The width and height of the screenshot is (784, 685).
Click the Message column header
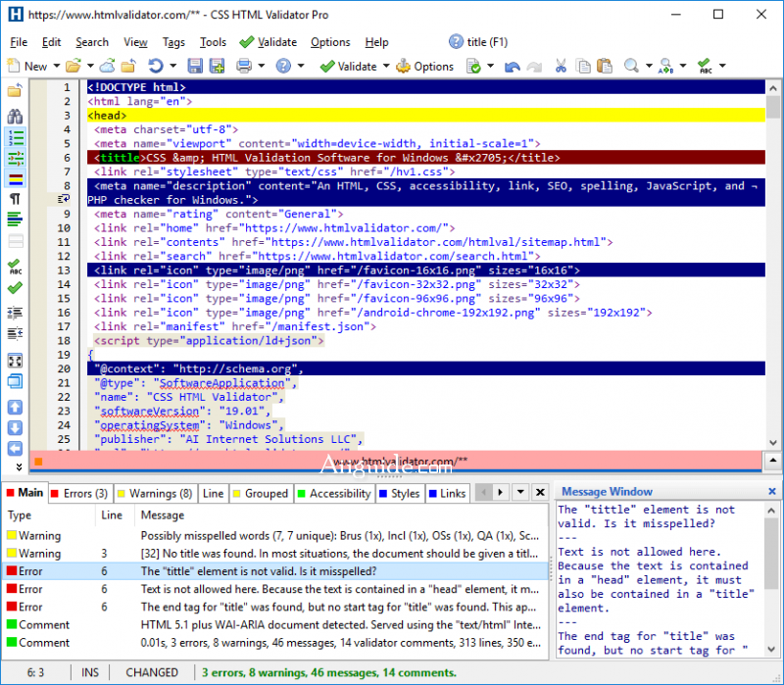click(x=341, y=515)
